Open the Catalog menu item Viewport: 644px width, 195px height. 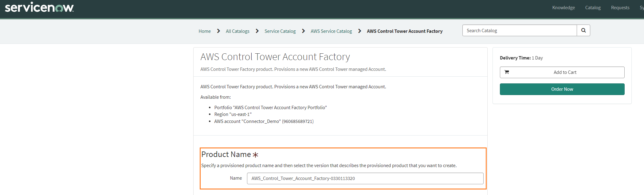[x=593, y=8]
